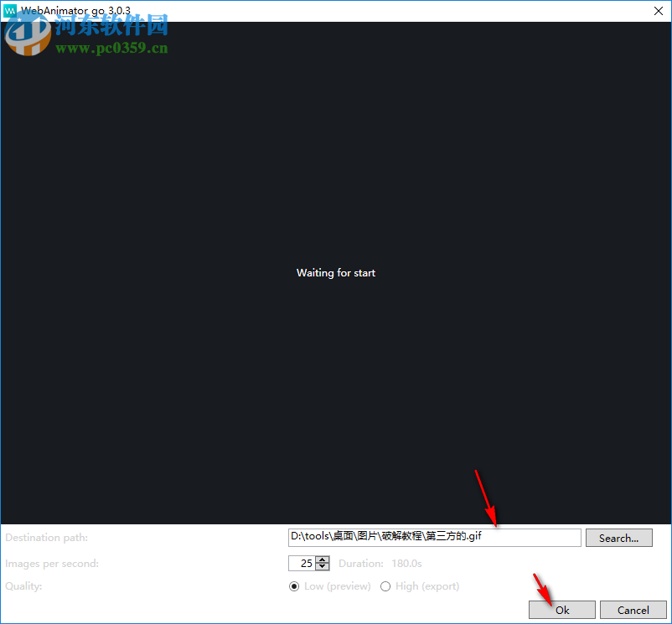
Task: Click the Quality label
Action: tap(23, 585)
